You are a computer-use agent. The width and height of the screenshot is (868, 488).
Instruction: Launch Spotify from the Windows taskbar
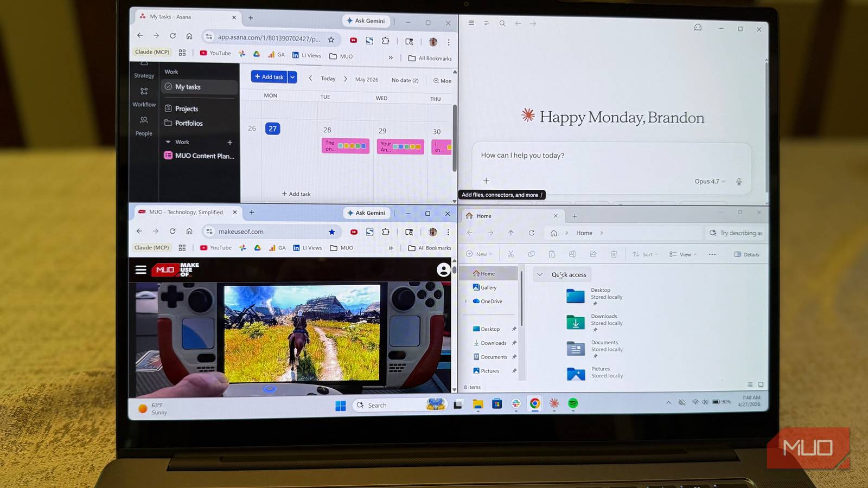coord(574,404)
